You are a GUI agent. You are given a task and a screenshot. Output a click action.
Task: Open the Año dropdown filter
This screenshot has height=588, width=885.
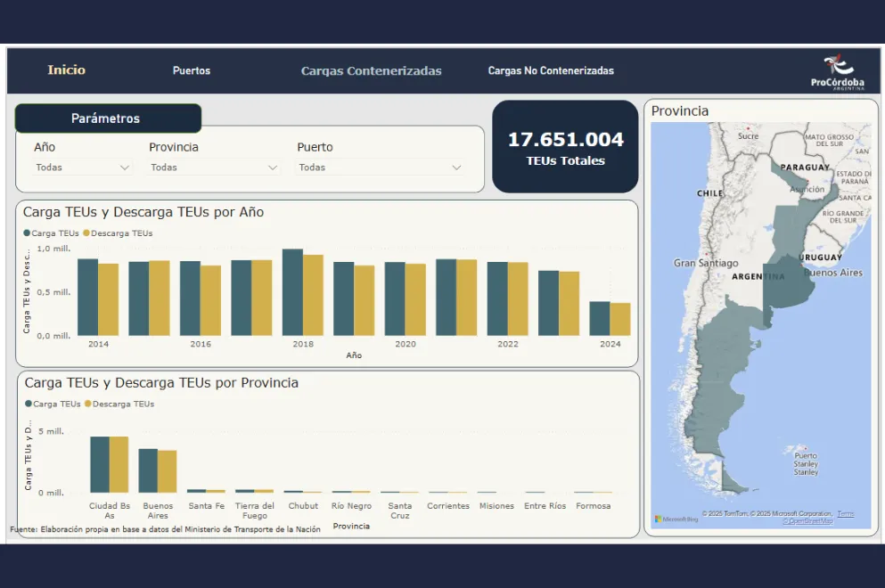(x=83, y=167)
